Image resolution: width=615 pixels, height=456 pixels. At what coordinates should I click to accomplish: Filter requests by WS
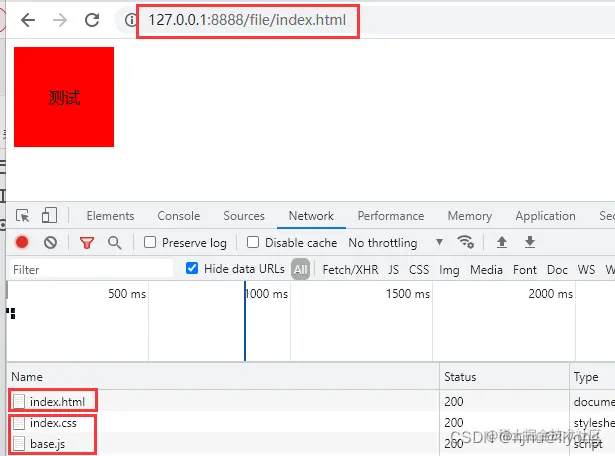(586, 269)
